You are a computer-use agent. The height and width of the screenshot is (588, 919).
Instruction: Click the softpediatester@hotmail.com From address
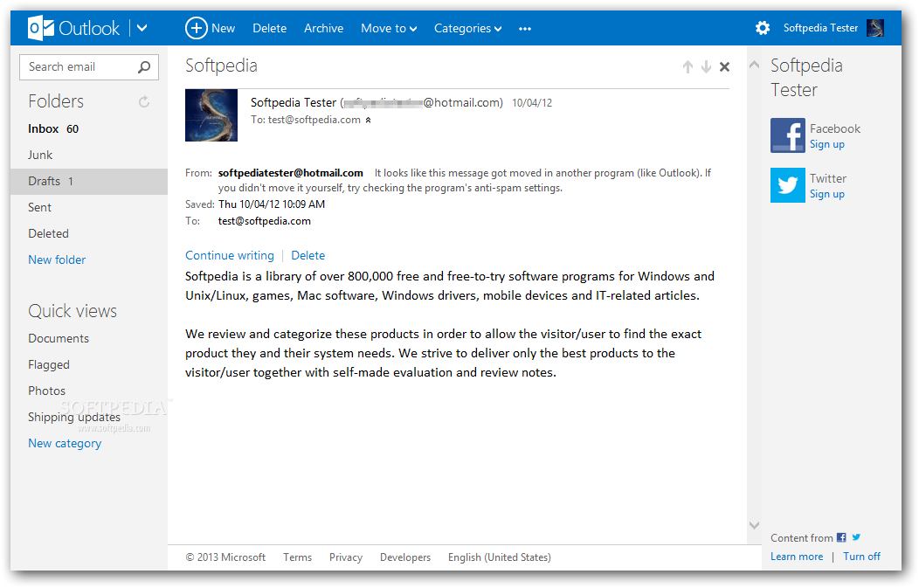click(x=291, y=173)
